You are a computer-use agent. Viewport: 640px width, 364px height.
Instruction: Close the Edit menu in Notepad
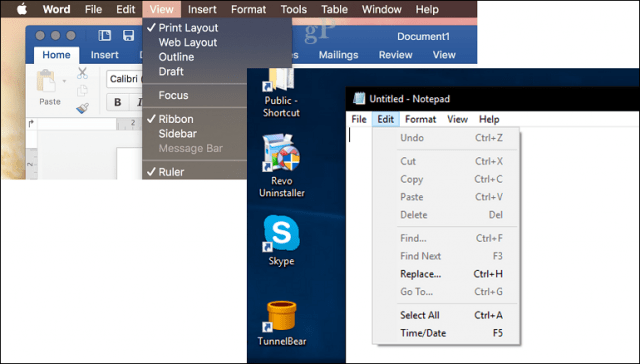[x=385, y=119]
